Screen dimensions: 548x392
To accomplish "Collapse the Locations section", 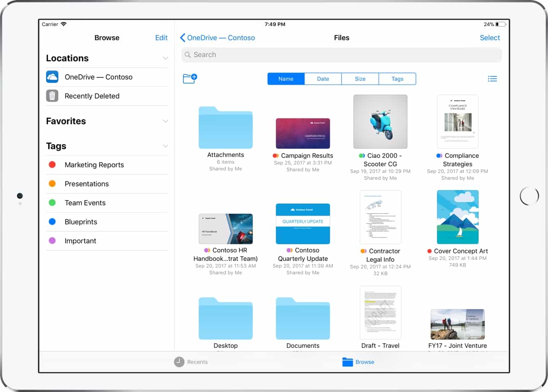I will tap(165, 58).
